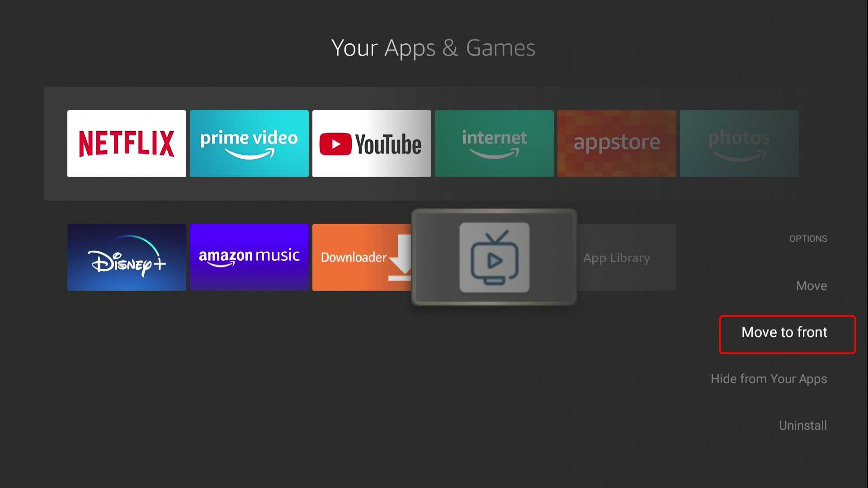The width and height of the screenshot is (868, 488).
Task: Select Uninstall option from context menu
Action: pyautogui.click(x=803, y=425)
